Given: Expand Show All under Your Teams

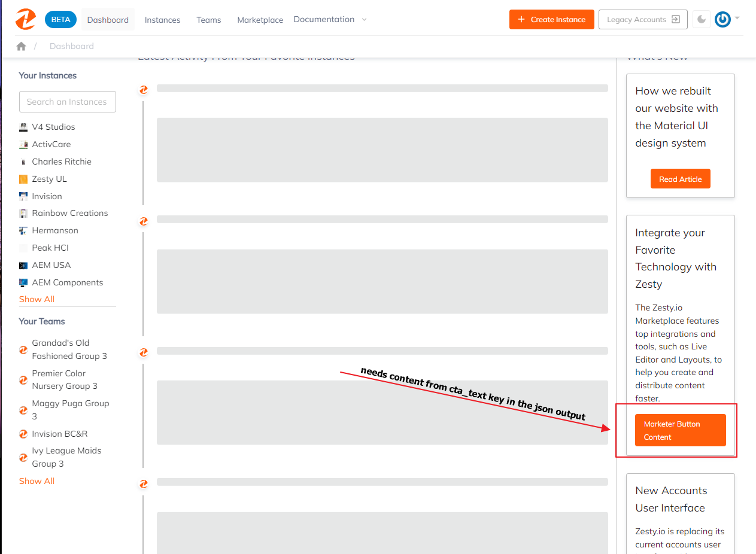Looking at the screenshot, I should click(37, 480).
